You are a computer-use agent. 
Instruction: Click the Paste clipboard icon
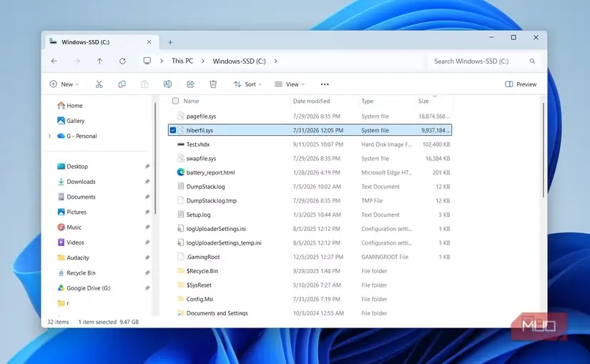click(144, 84)
